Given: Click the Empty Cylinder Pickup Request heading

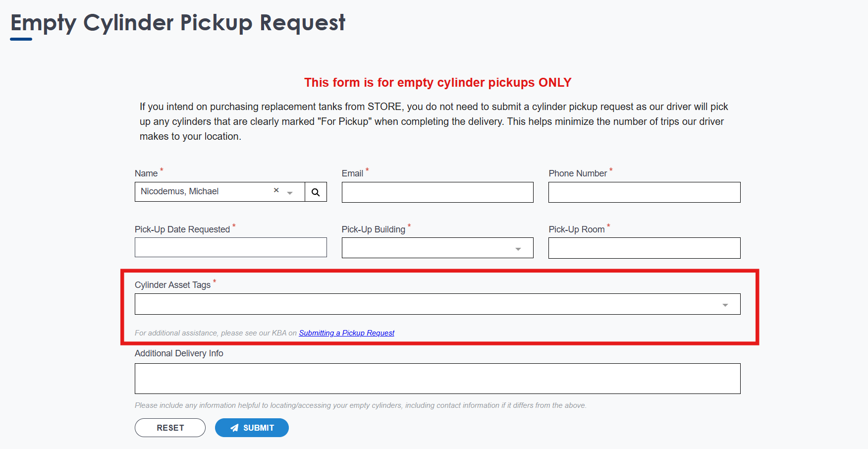Looking at the screenshot, I should click(x=178, y=23).
